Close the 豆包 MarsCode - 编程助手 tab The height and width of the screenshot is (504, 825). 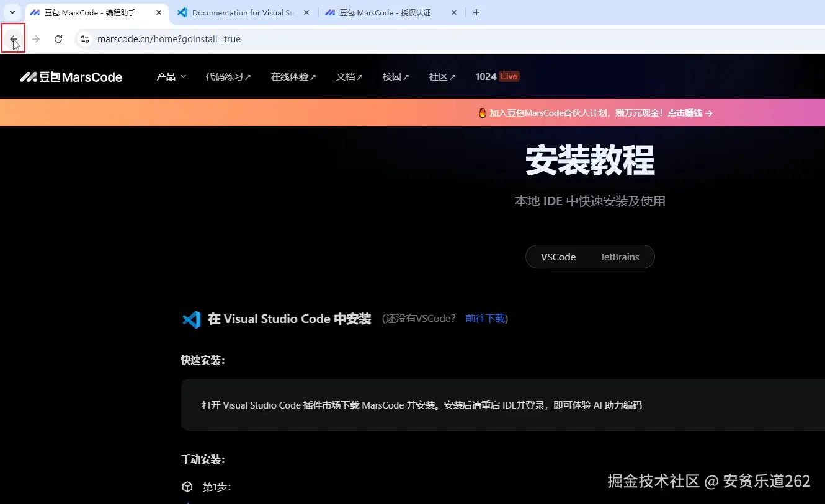159,12
